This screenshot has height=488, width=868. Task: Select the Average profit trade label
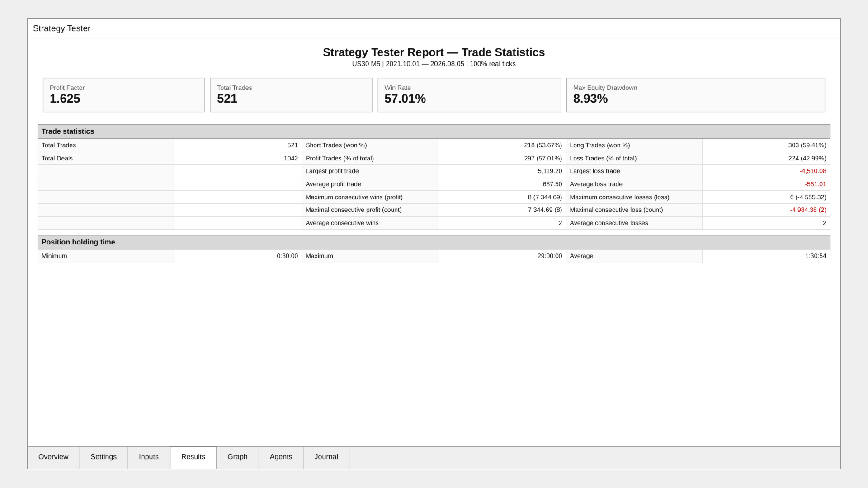333,184
